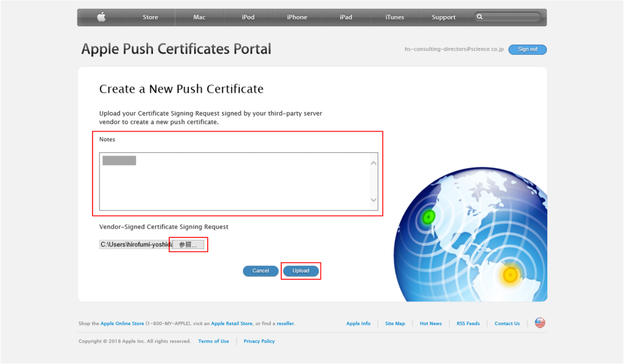Image resolution: width=624 pixels, height=364 pixels.
Task: Open Hot News footer link
Action: pyautogui.click(x=431, y=323)
